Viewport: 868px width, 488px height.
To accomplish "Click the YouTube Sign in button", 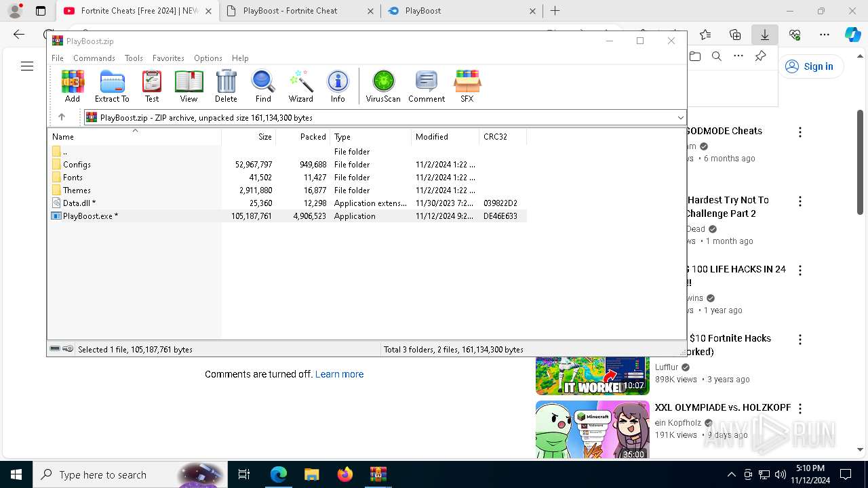I will click(x=810, y=66).
